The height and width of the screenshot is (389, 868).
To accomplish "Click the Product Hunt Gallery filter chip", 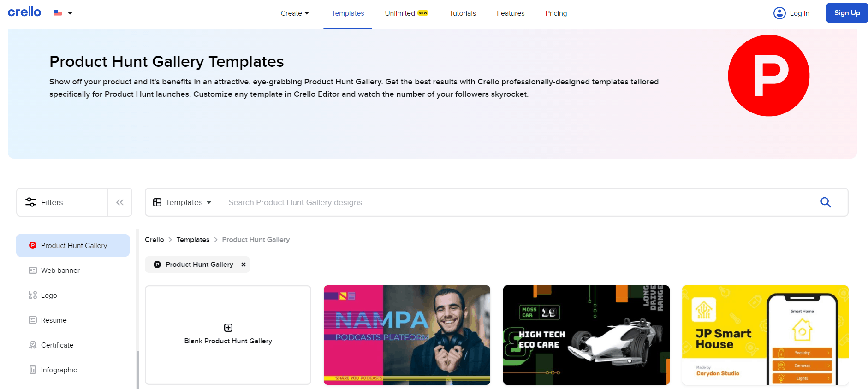I will pos(197,265).
